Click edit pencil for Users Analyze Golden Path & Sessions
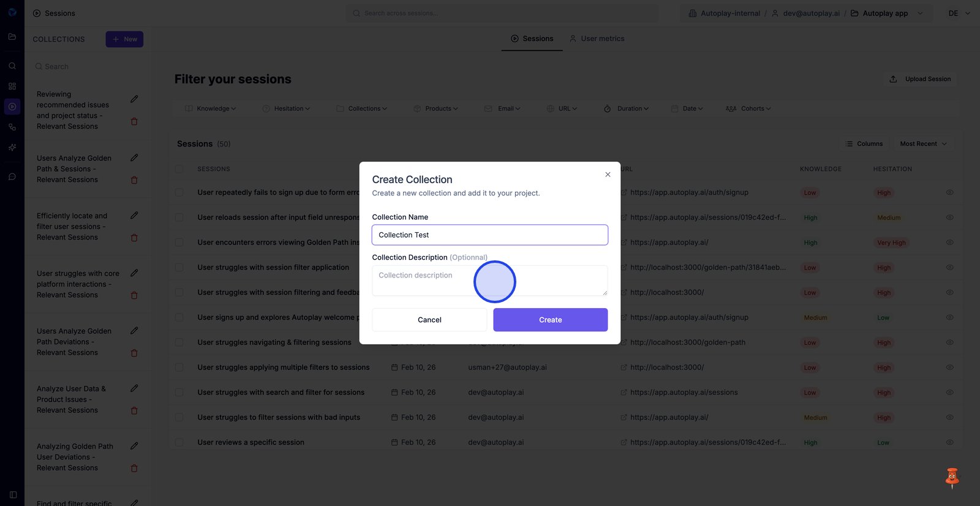 point(134,158)
